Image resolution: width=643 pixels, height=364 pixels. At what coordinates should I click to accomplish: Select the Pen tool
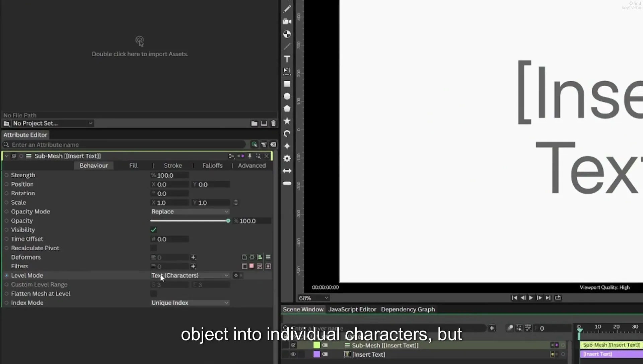point(287,9)
